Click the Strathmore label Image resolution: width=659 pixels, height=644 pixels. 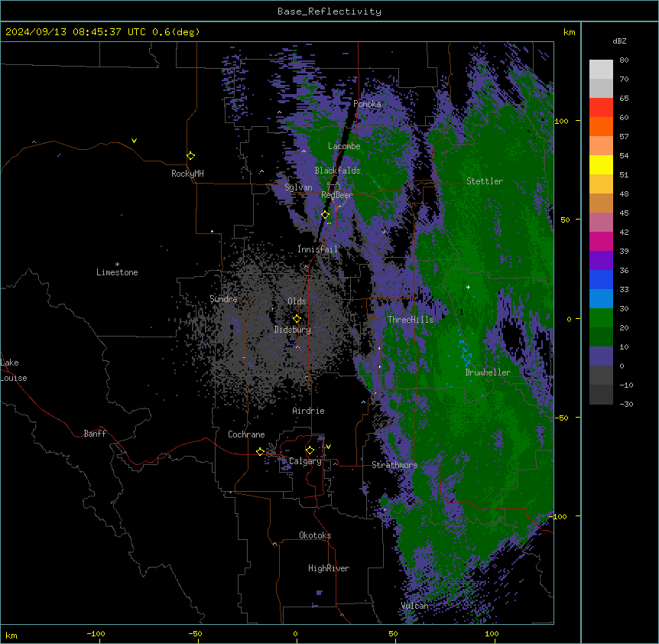coord(394,465)
